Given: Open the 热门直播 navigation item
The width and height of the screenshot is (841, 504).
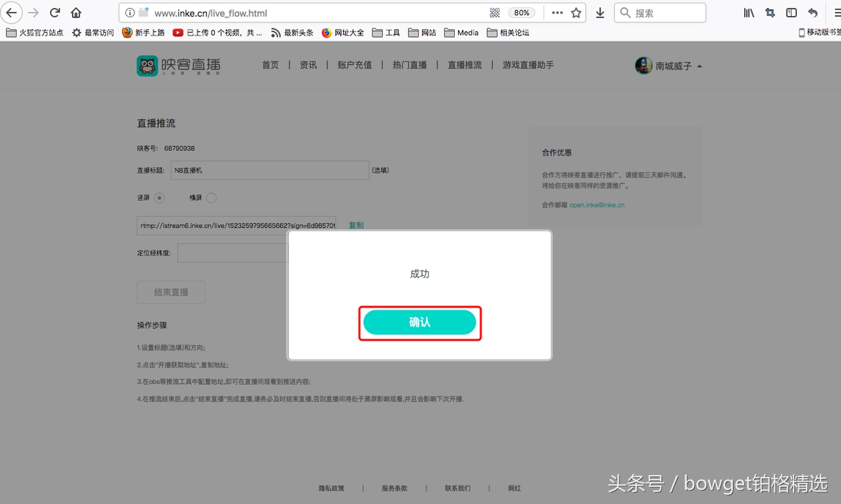Looking at the screenshot, I should coord(409,65).
